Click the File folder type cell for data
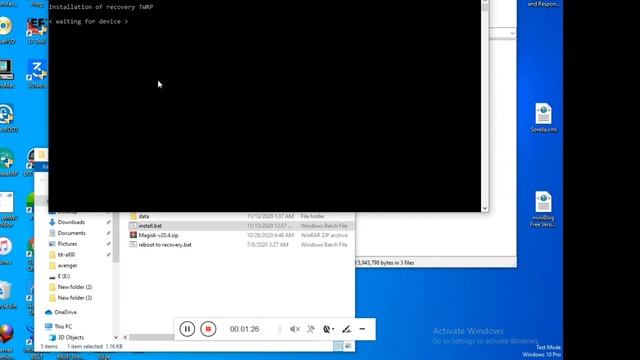 tap(312, 216)
